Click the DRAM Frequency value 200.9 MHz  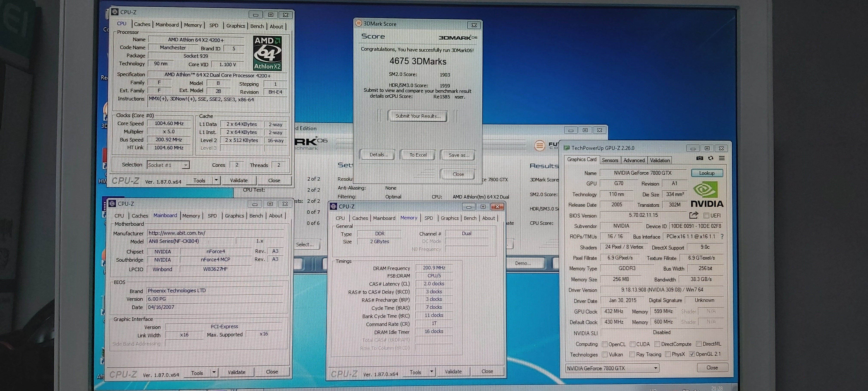tap(434, 268)
